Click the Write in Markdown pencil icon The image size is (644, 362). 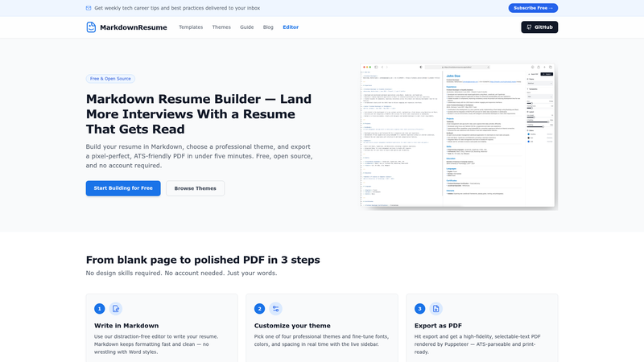point(116,309)
